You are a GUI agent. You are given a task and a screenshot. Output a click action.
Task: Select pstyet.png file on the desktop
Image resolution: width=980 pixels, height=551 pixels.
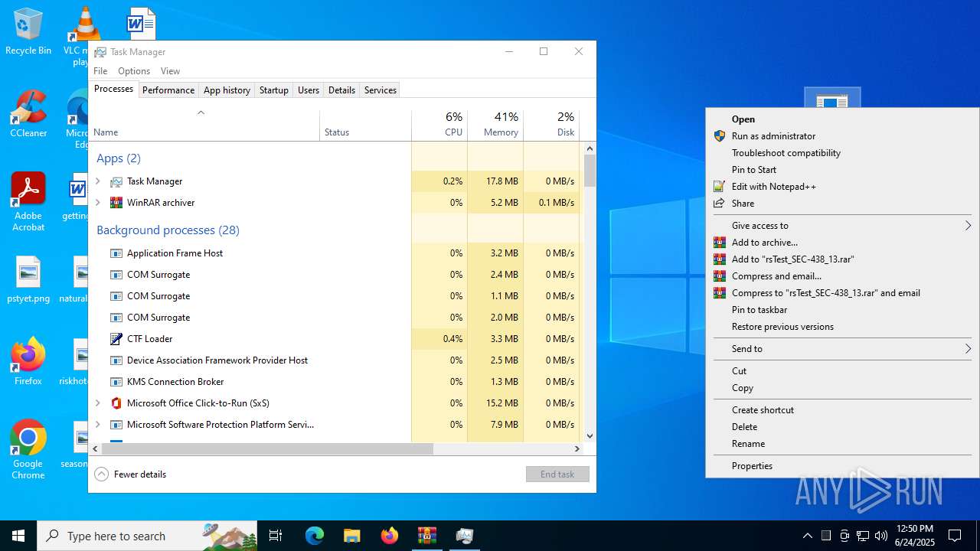pos(28,279)
